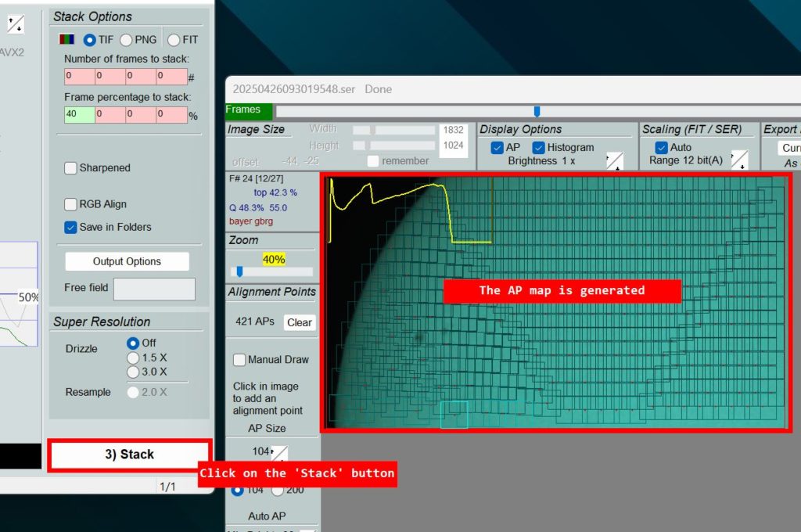Click the '1/1' counter text
Image resolution: width=801 pixels, height=532 pixels.
point(167,487)
